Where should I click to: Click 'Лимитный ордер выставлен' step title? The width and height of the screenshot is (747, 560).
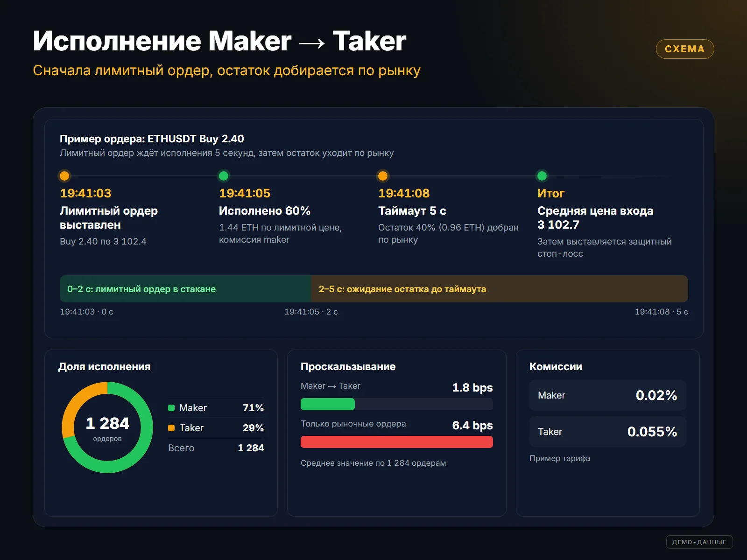[109, 218]
